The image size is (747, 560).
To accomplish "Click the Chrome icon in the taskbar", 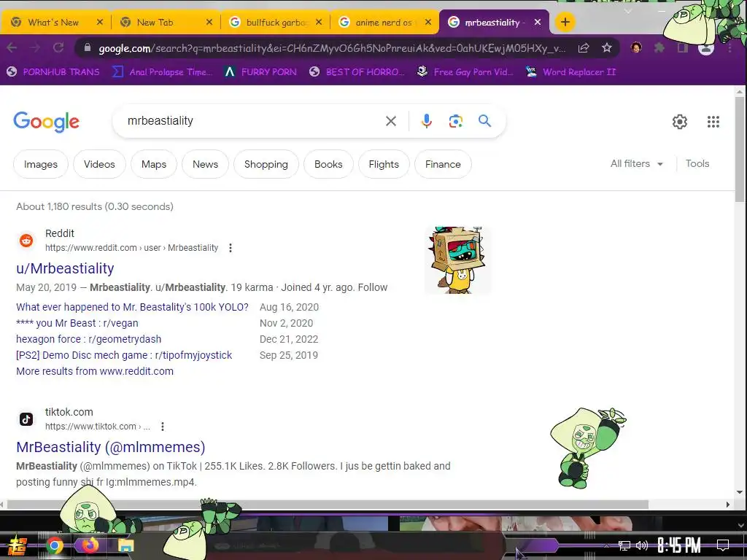I will [54, 545].
